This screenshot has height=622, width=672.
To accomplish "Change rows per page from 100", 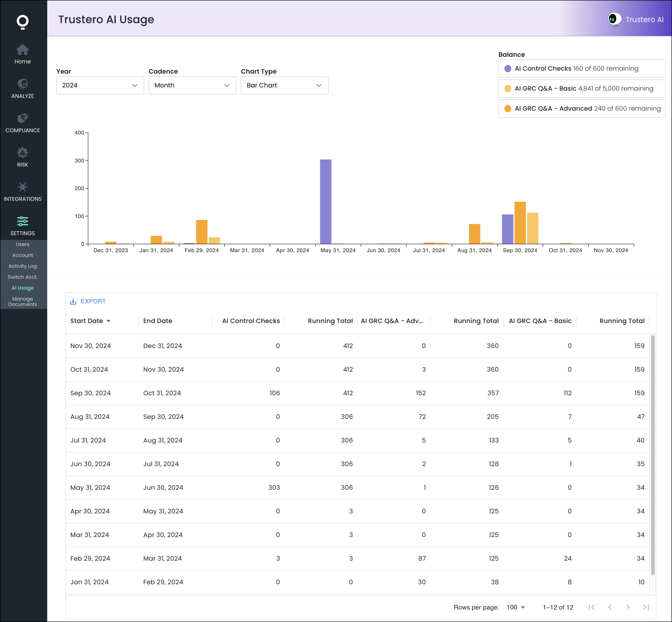I will click(x=516, y=607).
